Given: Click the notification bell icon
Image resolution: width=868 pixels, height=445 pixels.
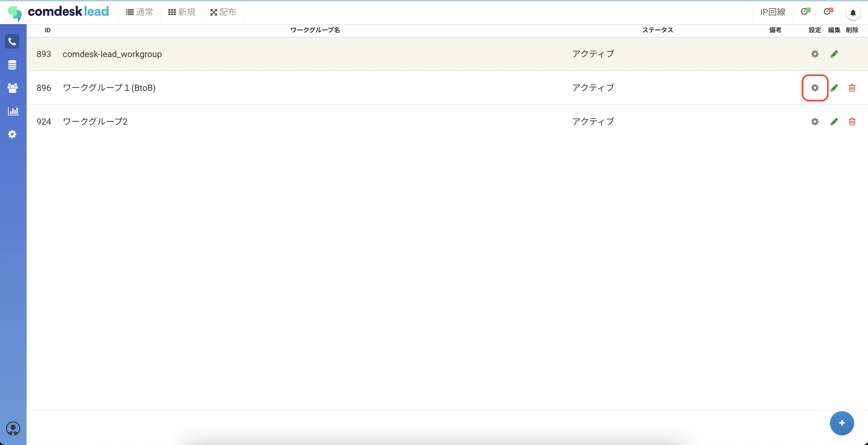Looking at the screenshot, I should click(853, 13).
